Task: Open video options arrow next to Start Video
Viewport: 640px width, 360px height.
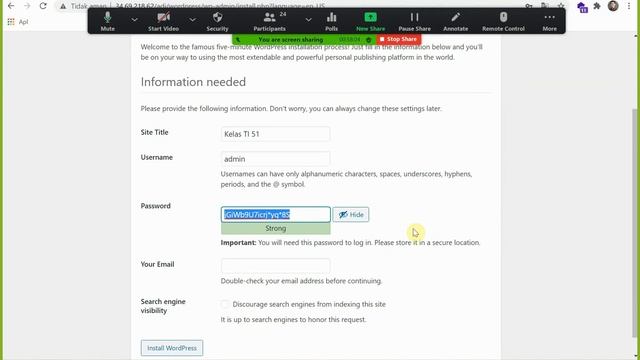Action: click(x=192, y=19)
